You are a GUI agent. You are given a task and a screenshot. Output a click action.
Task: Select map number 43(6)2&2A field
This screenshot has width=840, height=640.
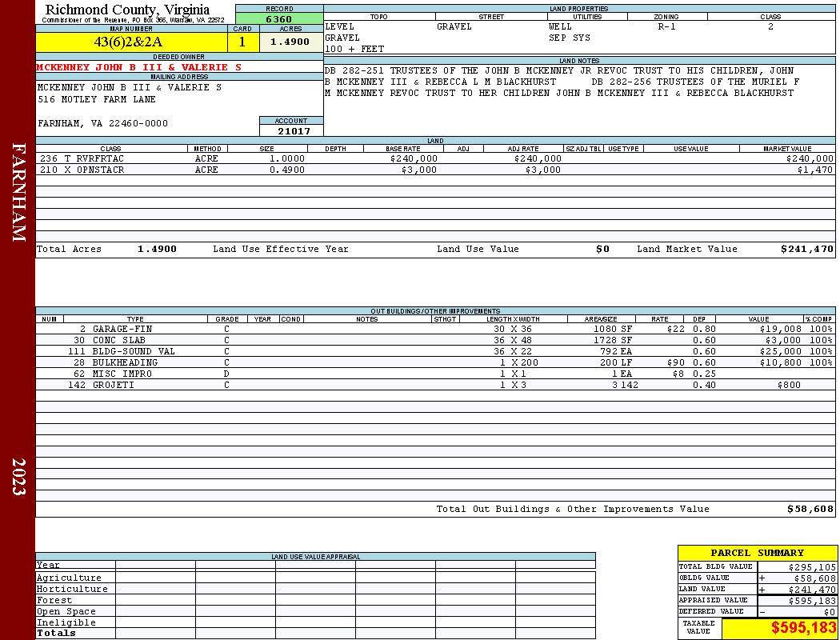132,42
